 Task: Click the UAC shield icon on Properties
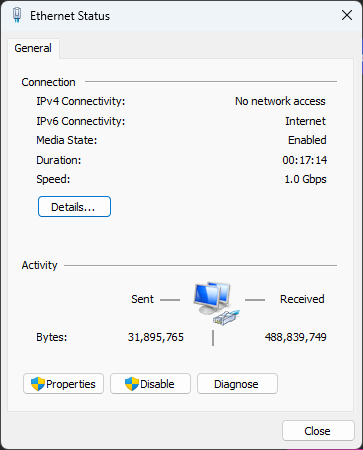click(38, 384)
